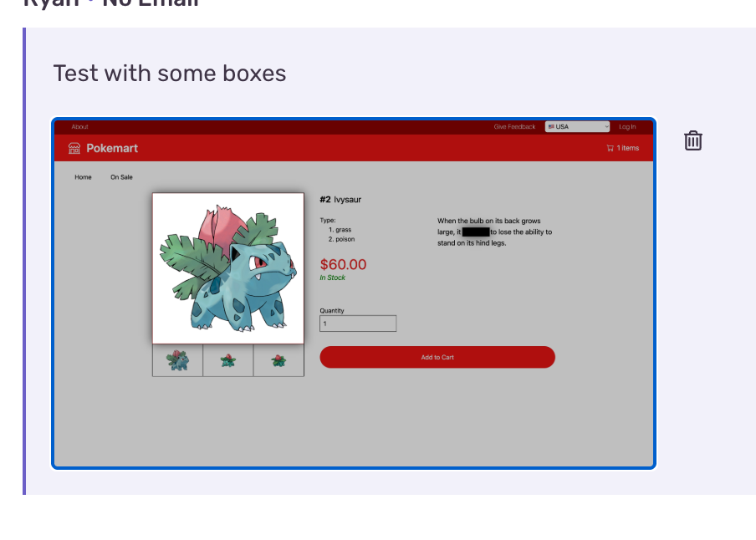The width and height of the screenshot is (756, 540).
Task: Click Give Feedback in top bar
Action: [514, 127]
